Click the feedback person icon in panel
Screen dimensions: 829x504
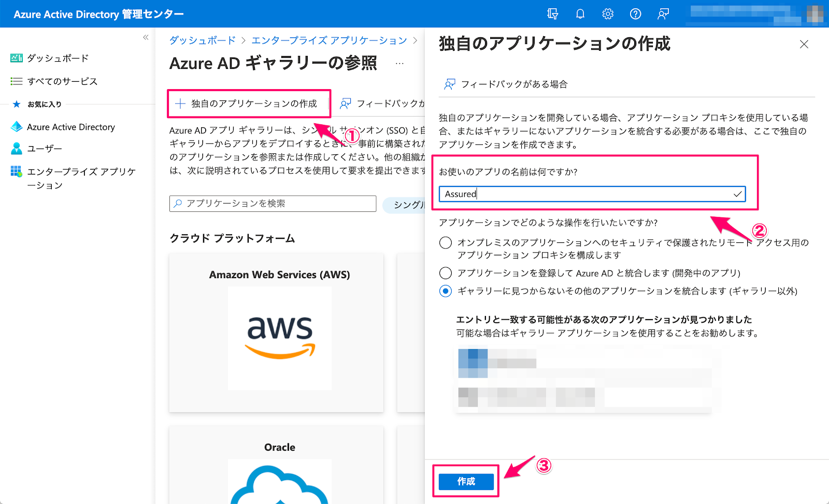point(450,84)
